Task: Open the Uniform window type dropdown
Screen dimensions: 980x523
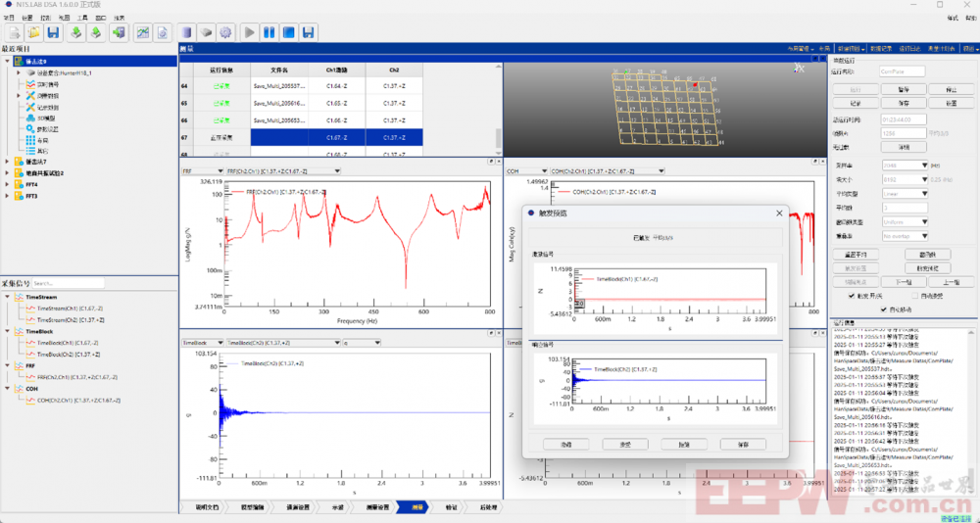Action: pos(905,221)
